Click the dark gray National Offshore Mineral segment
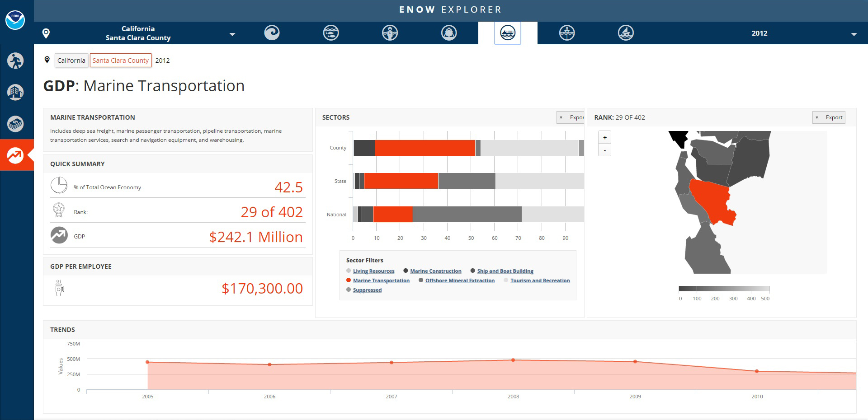868x420 pixels. click(x=467, y=214)
